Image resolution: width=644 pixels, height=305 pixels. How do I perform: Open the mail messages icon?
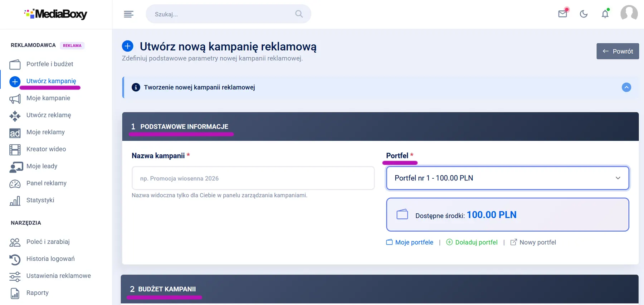(x=563, y=14)
